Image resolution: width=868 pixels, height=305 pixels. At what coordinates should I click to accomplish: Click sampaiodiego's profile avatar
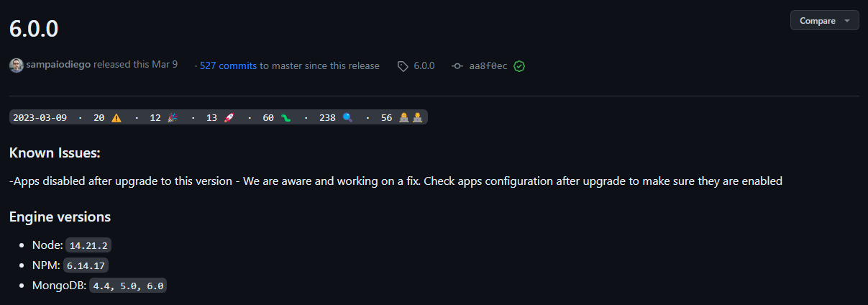(x=16, y=65)
